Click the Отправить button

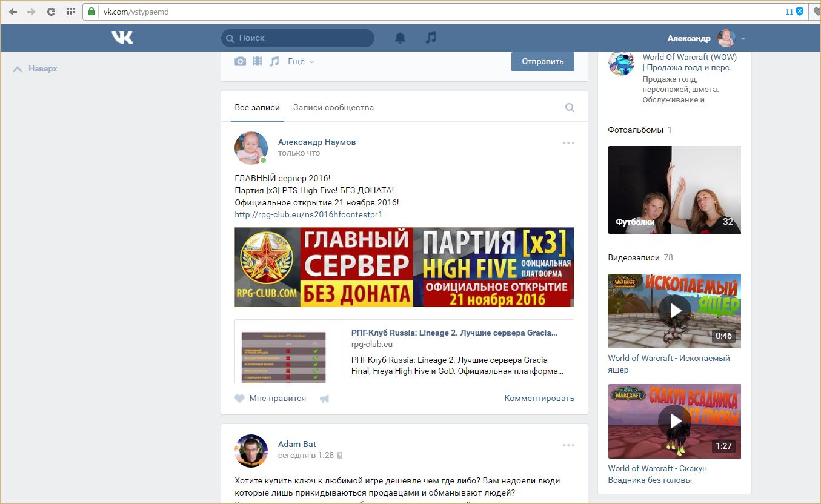point(542,61)
